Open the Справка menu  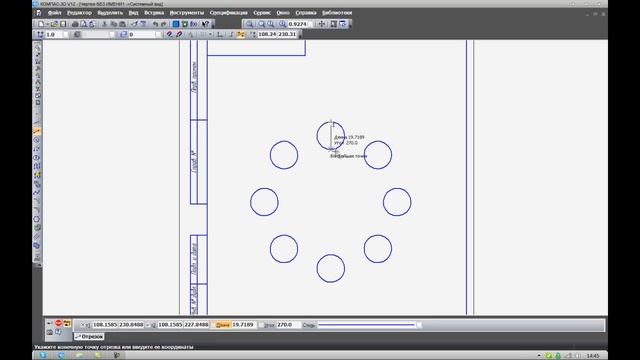(x=306, y=13)
